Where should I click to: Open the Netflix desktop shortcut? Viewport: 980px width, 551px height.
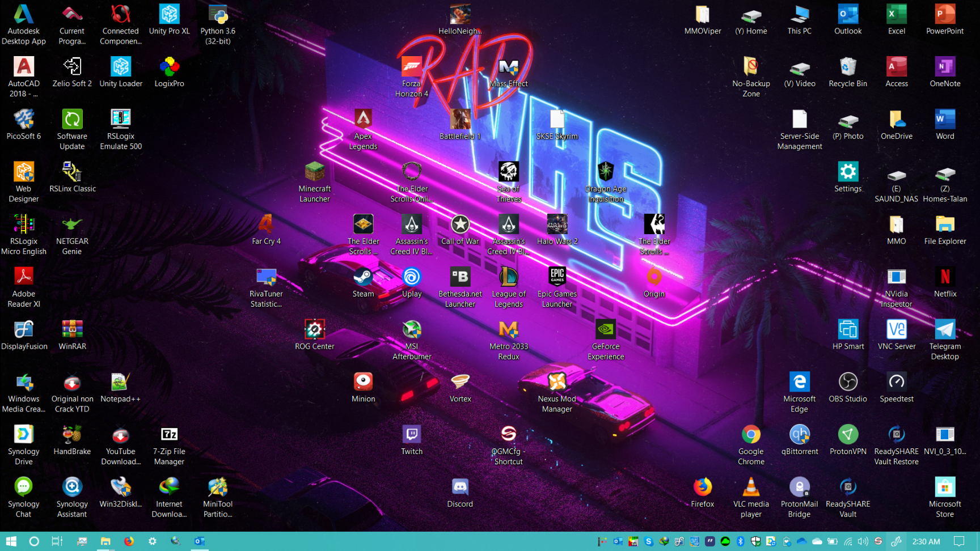pyautogui.click(x=945, y=282)
